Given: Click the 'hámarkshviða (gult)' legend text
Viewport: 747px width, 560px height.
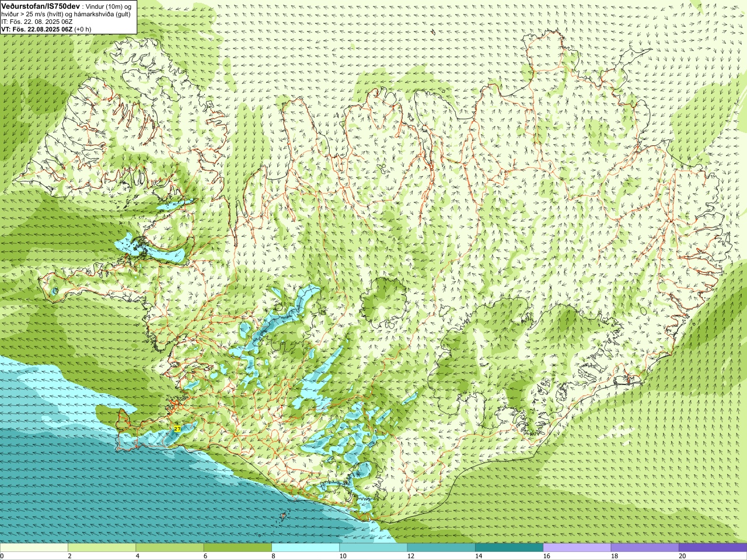Looking at the screenshot, I should pyautogui.click(x=101, y=14).
